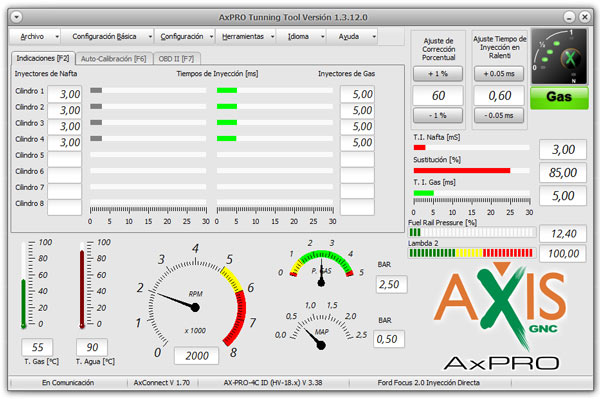
Task: Open the Idioma menu
Action: 298,36
